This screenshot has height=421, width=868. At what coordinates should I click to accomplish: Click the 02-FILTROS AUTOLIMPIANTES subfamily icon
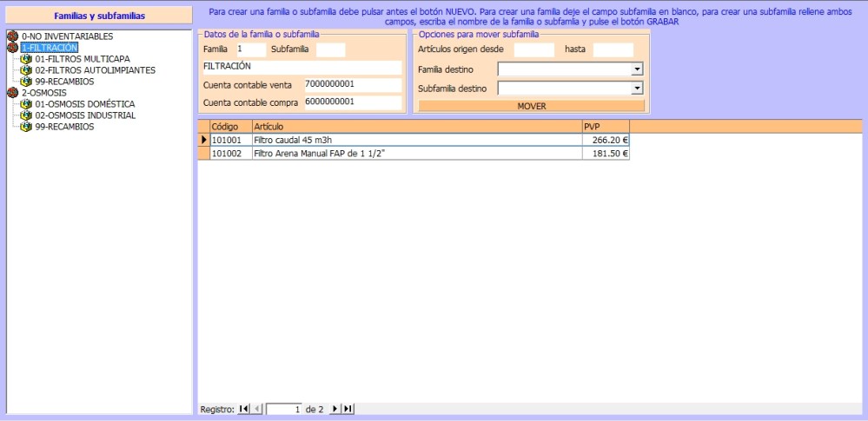pos(26,70)
